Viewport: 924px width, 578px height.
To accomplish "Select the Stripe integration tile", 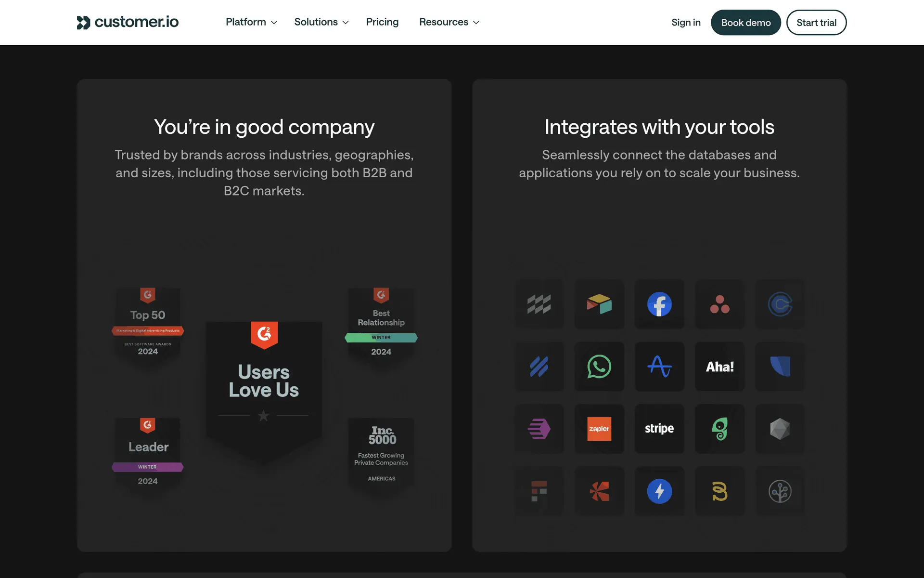I will pos(659,429).
